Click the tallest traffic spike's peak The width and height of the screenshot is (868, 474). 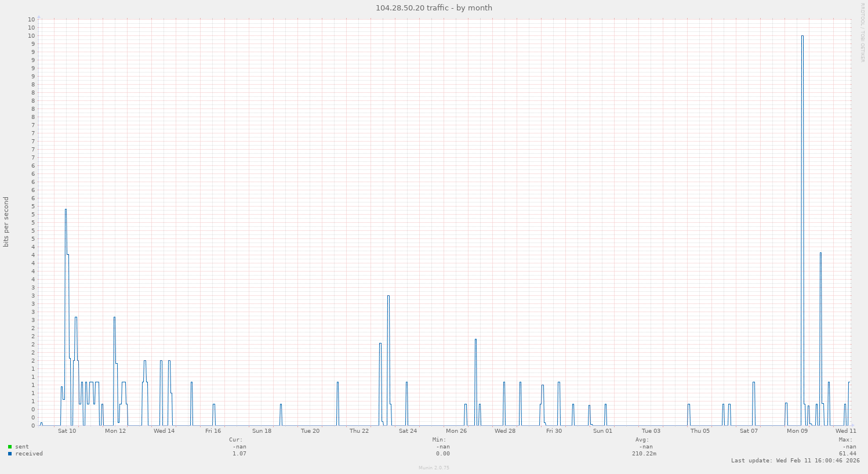click(x=802, y=36)
